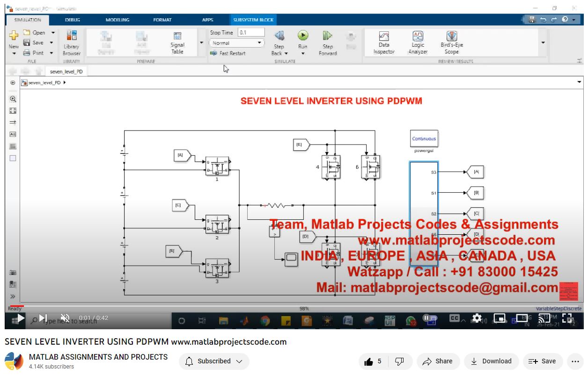The height and width of the screenshot is (376, 588).
Task: Click the Step Back icon
Action: 279,36
